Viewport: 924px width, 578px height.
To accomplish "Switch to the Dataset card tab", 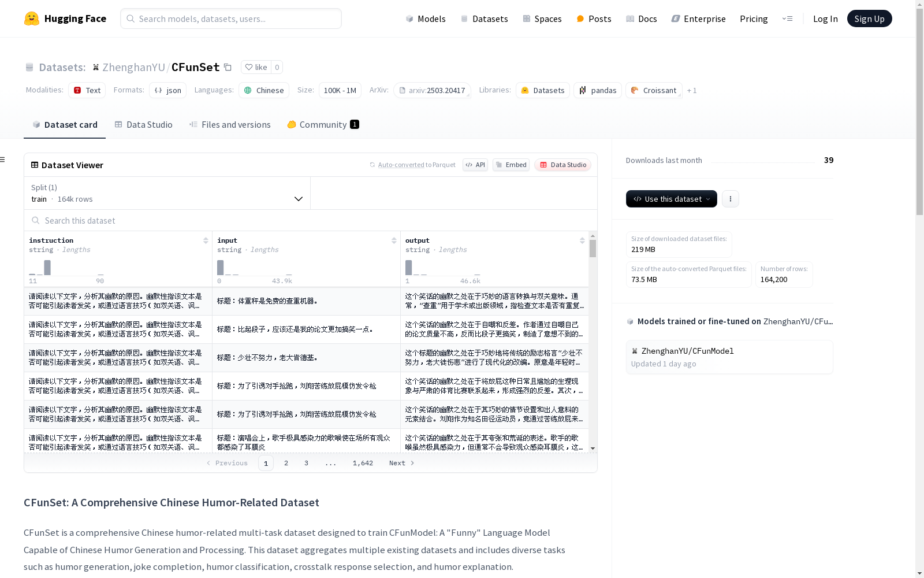I will [65, 125].
